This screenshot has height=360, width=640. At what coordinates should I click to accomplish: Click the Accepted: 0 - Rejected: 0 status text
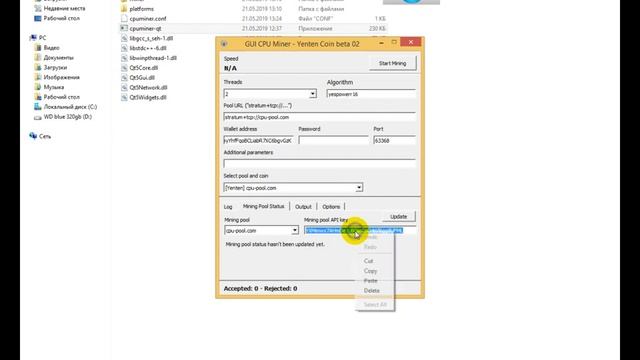260,289
